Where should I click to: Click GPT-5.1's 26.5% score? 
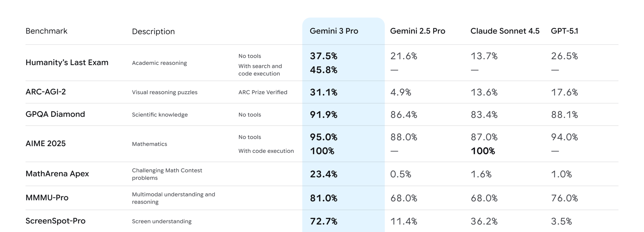564,56
